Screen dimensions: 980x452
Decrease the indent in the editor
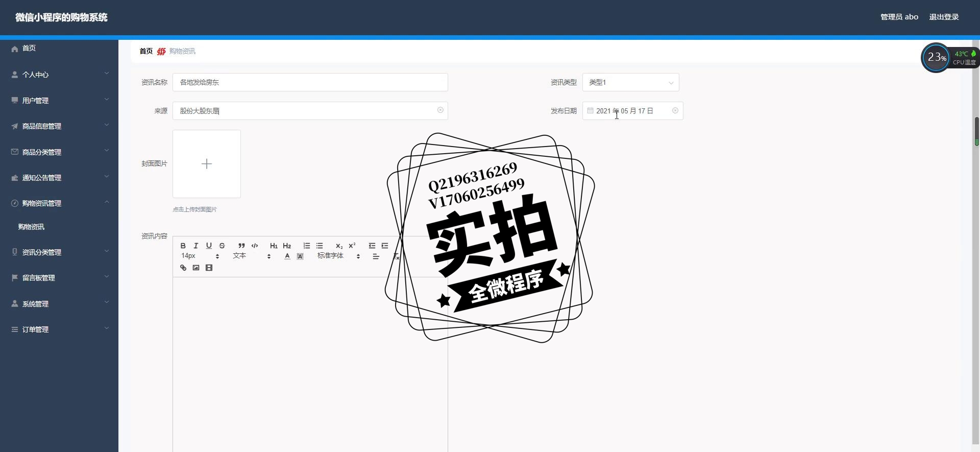coord(372,246)
